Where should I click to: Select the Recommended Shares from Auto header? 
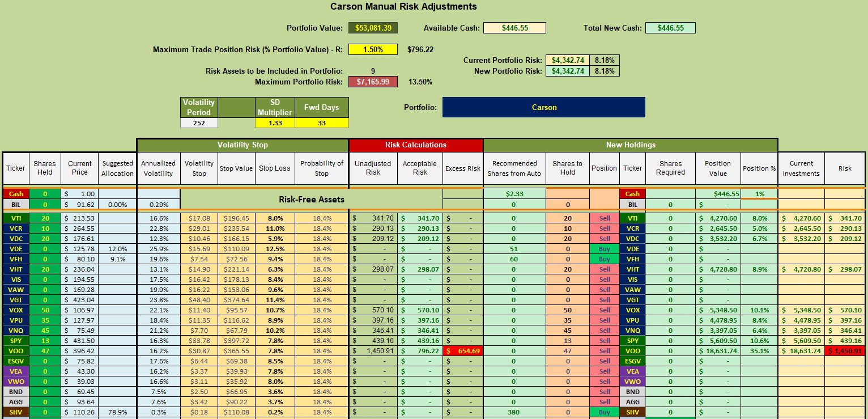pyautogui.click(x=514, y=168)
